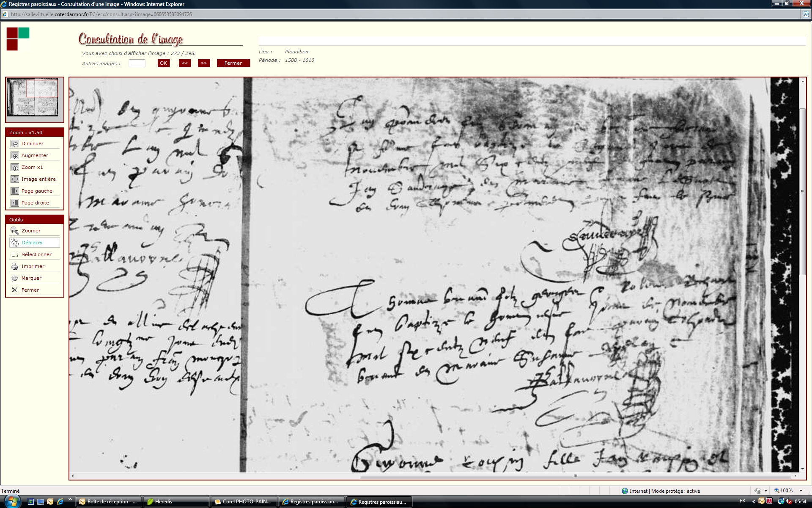Click the Autres images number field
The width and height of the screenshot is (812, 508).
click(x=137, y=63)
